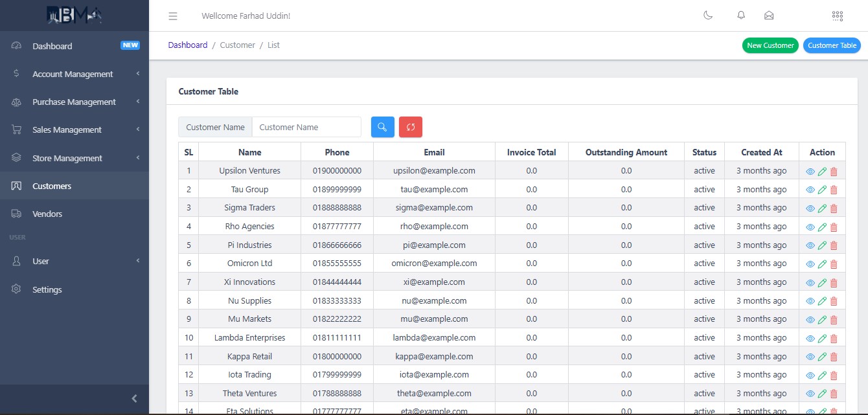Viewport: 868px width, 415px height.
Task: Delete the Upsilon Ventures customer (trash icon)
Action: click(x=834, y=172)
